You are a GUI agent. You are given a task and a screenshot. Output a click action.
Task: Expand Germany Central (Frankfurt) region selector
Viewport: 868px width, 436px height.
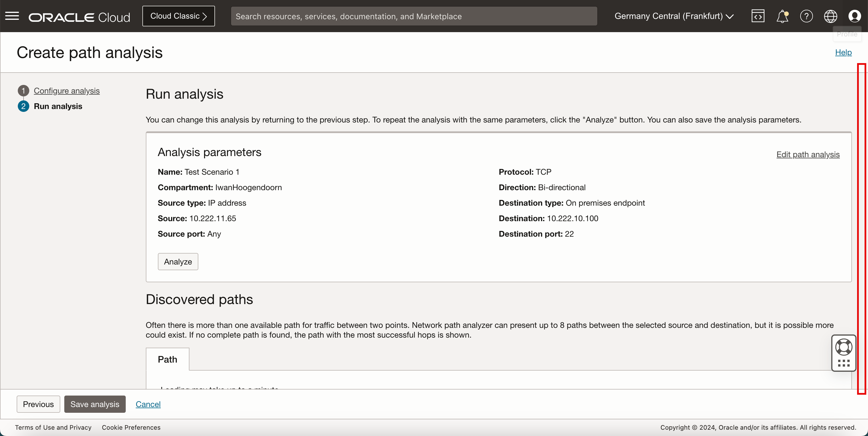pos(674,16)
